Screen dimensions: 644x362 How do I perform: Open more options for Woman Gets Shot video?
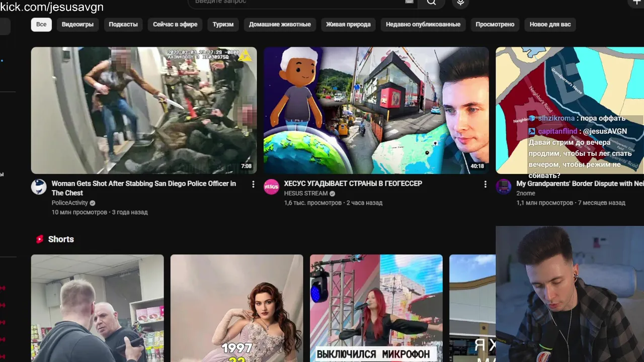click(253, 185)
